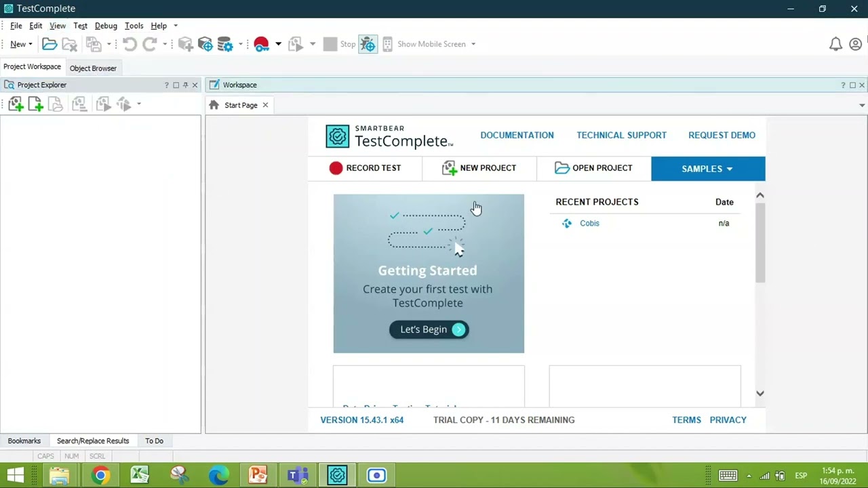Add new item icon in Project Explorer
Screen dimensions: 868x488
[35, 104]
